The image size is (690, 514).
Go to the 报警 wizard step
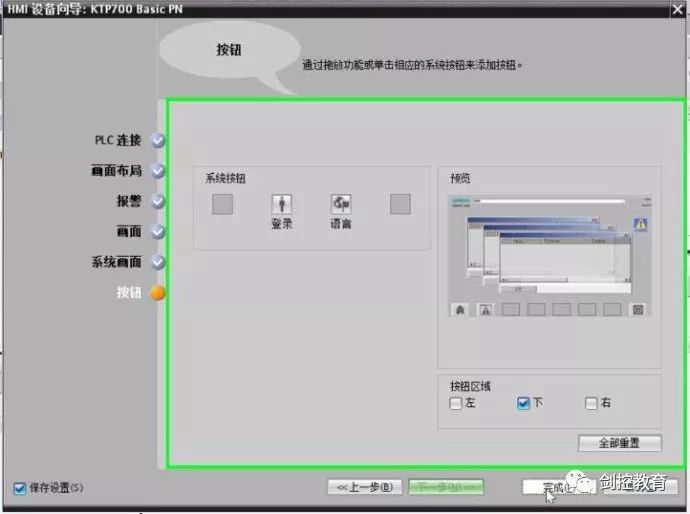[129, 201]
